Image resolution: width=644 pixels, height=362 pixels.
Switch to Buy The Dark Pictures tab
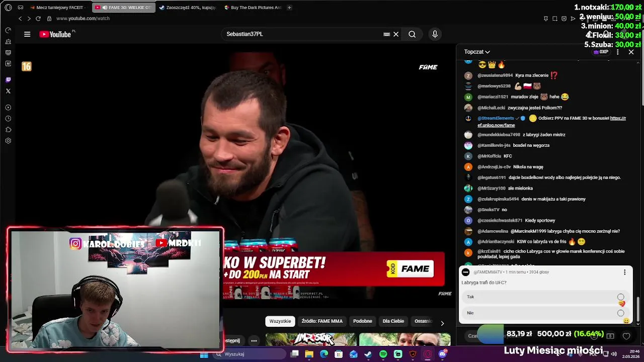click(253, 8)
